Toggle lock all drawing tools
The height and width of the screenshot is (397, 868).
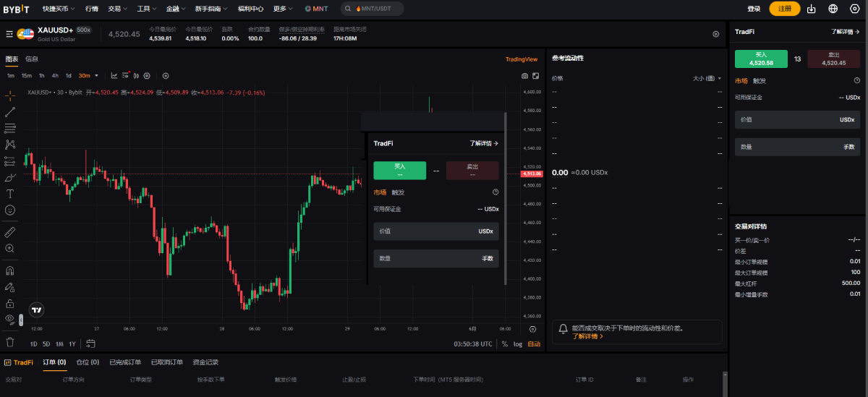coord(10,304)
